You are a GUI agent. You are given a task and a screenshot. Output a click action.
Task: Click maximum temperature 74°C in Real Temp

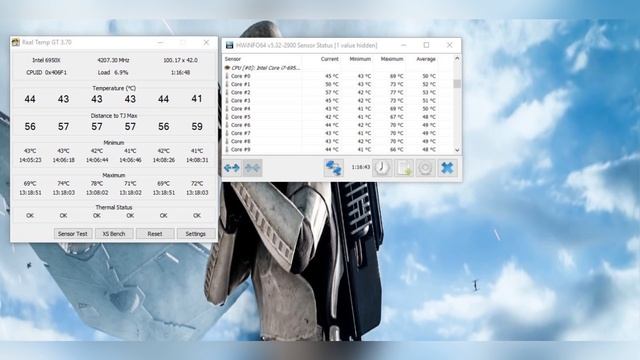63,184
